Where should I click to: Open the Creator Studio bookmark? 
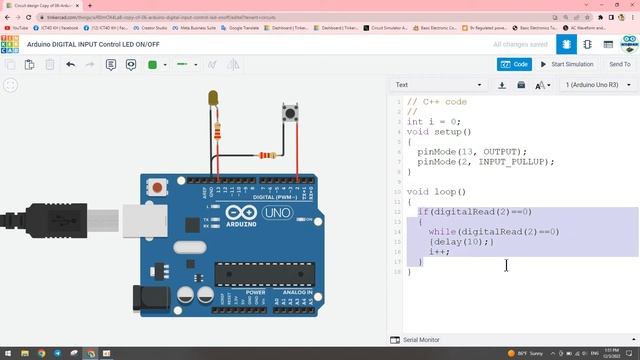click(150, 28)
